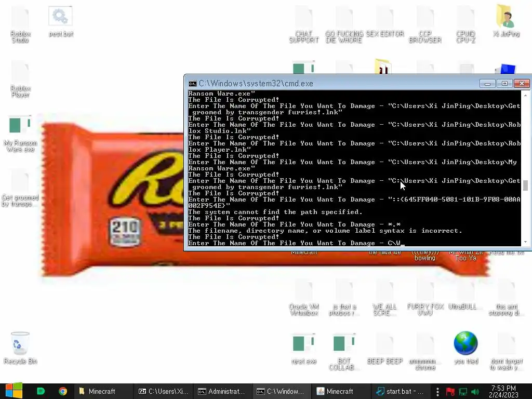Select the BEEP BEEP desktop icon

(385, 349)
